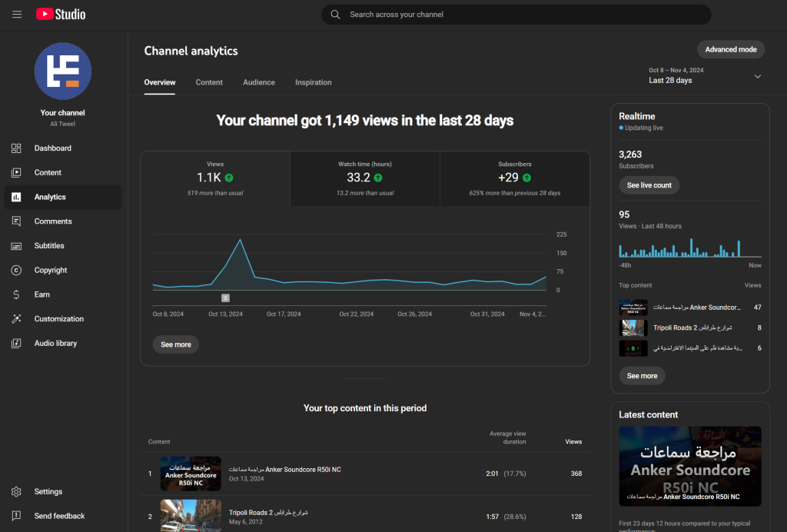
Task: Click the Audio library icon
Action: click(16, 344)
